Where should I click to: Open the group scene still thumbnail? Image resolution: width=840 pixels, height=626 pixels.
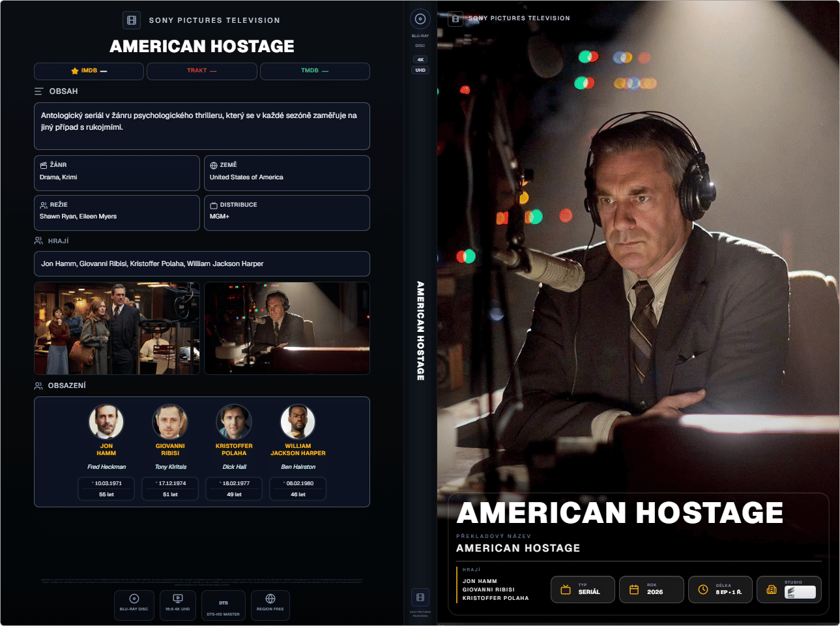tap(117, 328)
